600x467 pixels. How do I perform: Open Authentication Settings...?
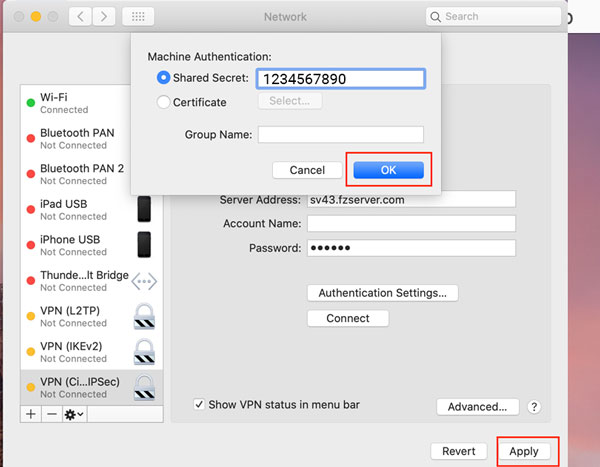pyautogui.click(x=382, y=293)
